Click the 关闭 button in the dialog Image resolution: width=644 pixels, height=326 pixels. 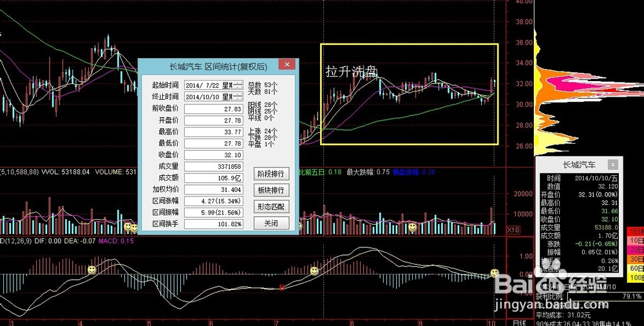[x=271, y=223]
